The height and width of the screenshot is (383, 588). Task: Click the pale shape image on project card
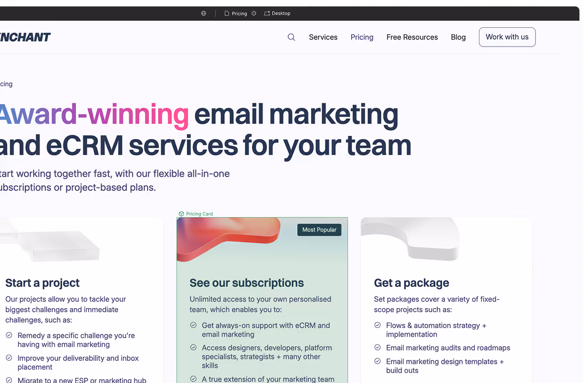[x=50, y=240]
